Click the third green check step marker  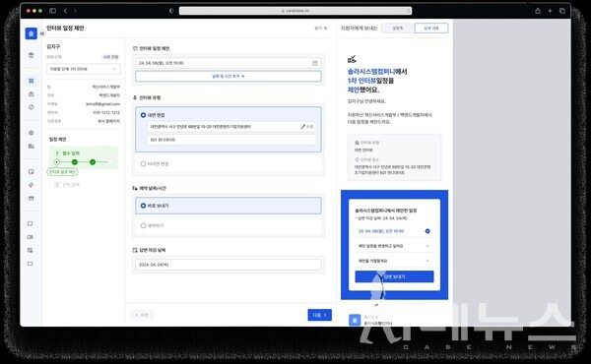tap(93, 162)
